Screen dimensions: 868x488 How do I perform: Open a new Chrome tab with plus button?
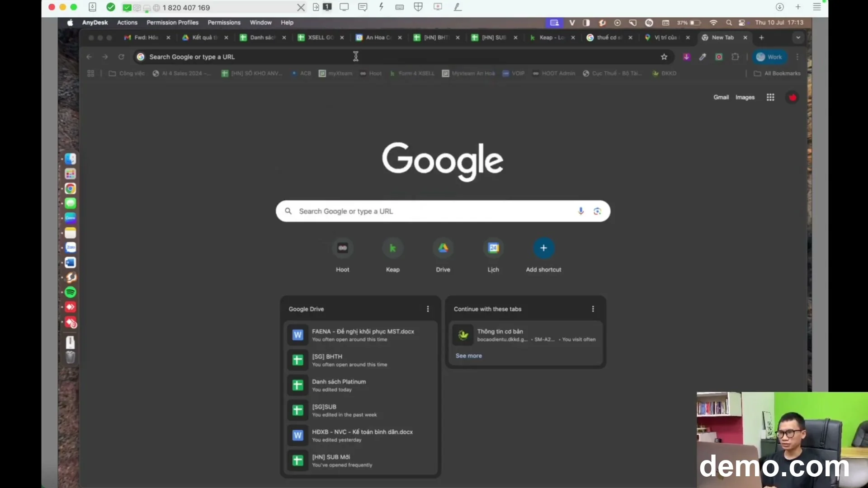[x=761, y=38]
